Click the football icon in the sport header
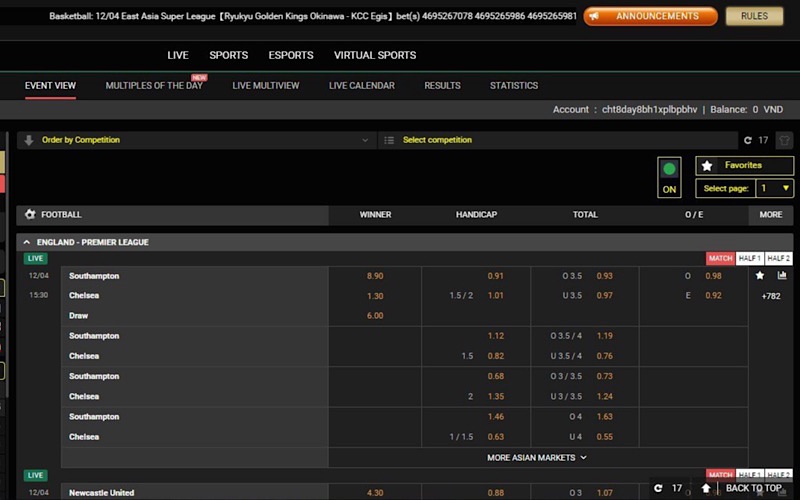The width and height of the screenshot is (800, 500). (30, 215)
